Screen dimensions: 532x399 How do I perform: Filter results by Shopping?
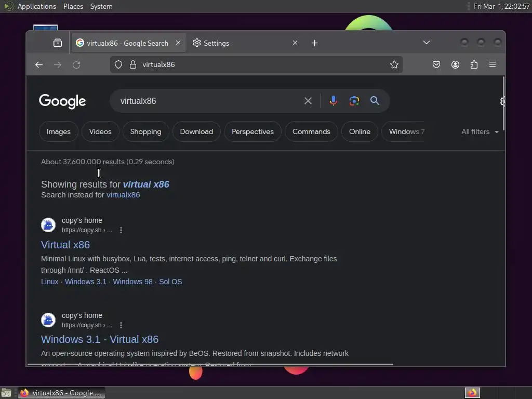tap(146, 131)
